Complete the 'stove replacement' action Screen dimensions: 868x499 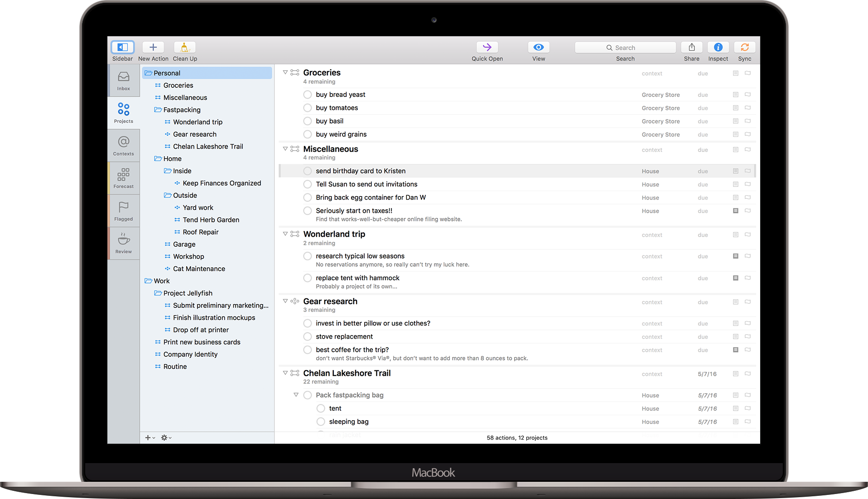(x=308, y=337)
